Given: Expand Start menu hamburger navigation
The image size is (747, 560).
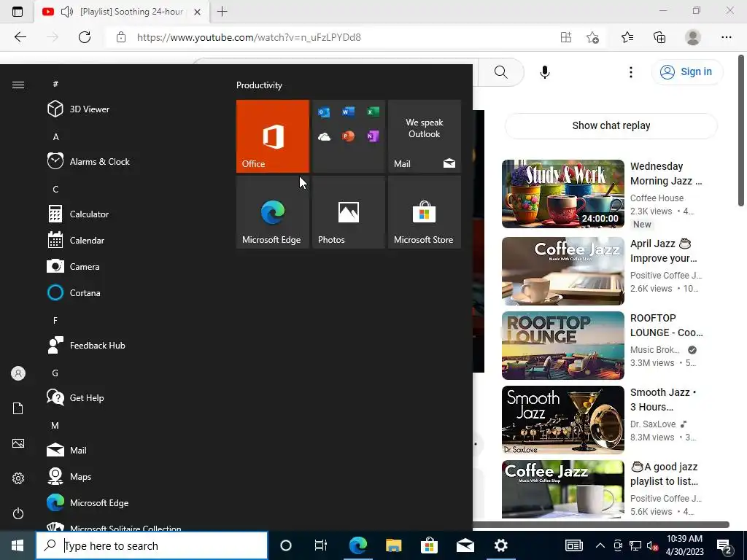Looking at the screenshot, I should pyautogui.click(x=18, y=85).
